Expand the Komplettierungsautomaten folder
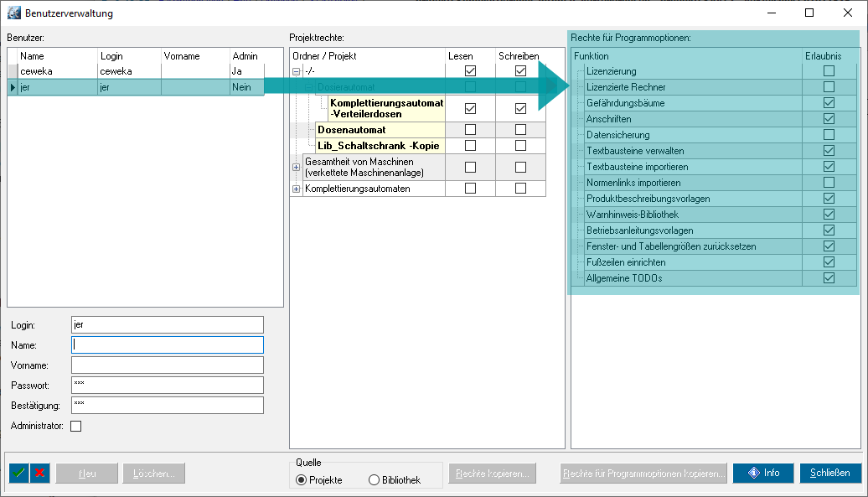Viewport: 868px width, 497px height. [296, 189]
